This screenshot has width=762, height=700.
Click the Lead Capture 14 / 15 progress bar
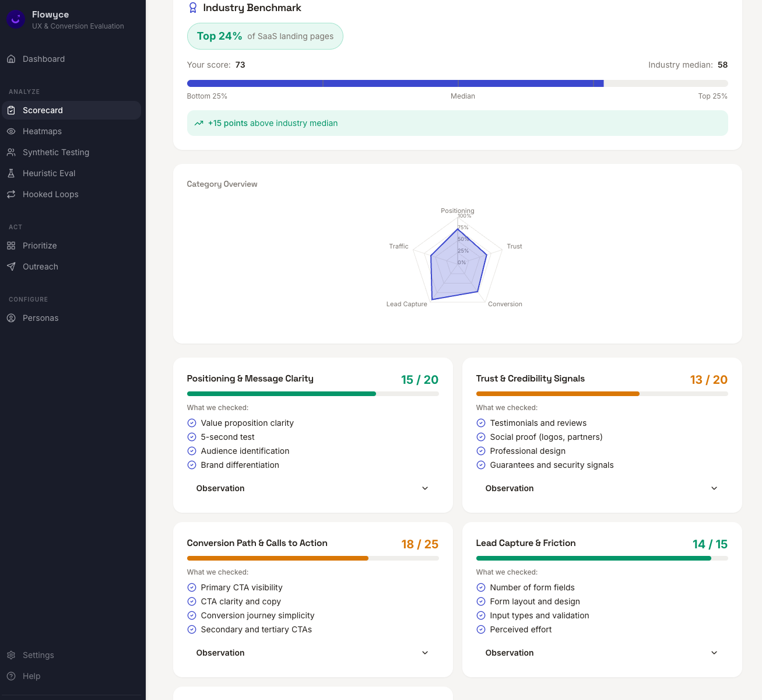602,558
